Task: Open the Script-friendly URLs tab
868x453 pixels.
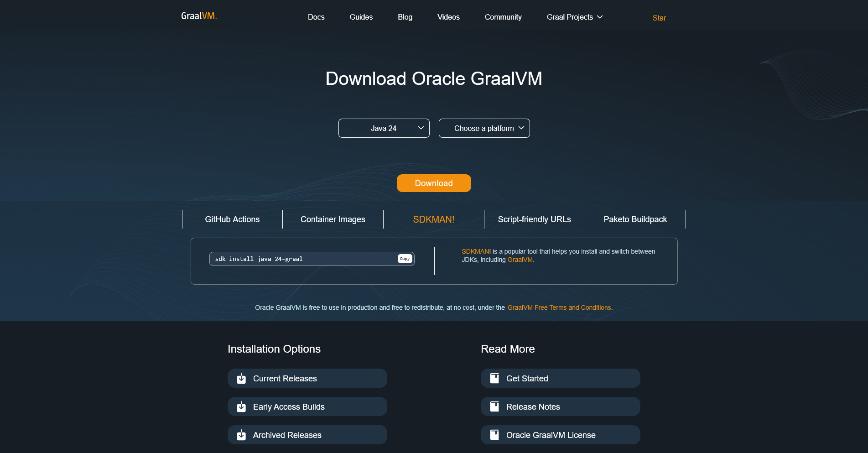Action: pyautogui.click(x=534, y=219)
